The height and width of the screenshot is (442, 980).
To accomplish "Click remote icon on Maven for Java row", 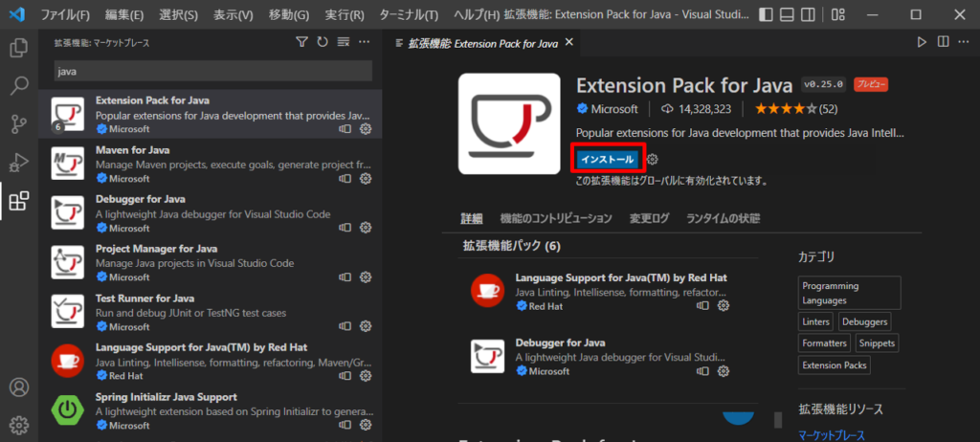I will pyautogui.click(x=345, y=178).
